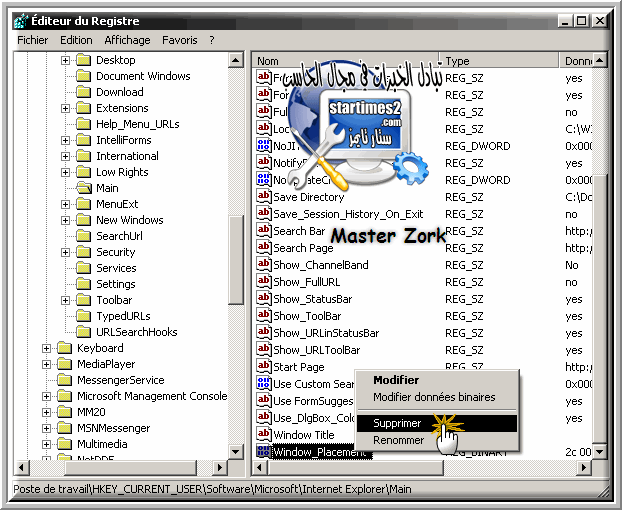622x510 pixels.
Task: Click the string icon of Save Directory
Action: pyautogui.click(x=264, y=196)
